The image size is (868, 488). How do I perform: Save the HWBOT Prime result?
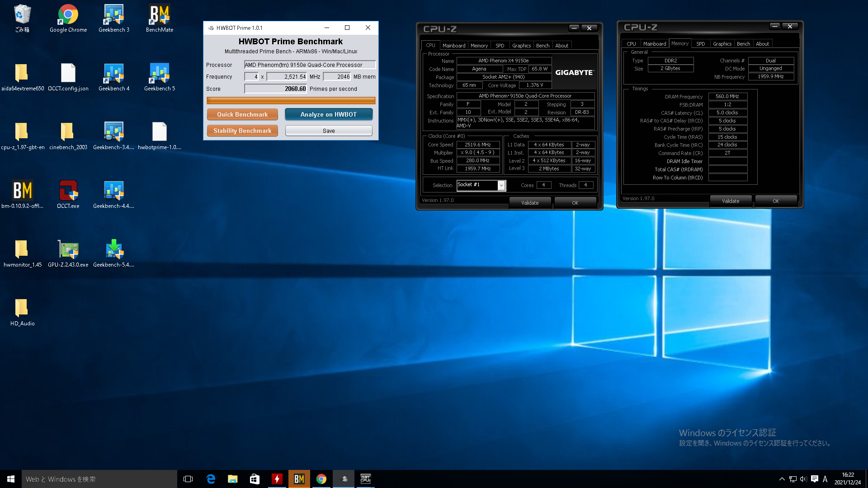(329, 131)
